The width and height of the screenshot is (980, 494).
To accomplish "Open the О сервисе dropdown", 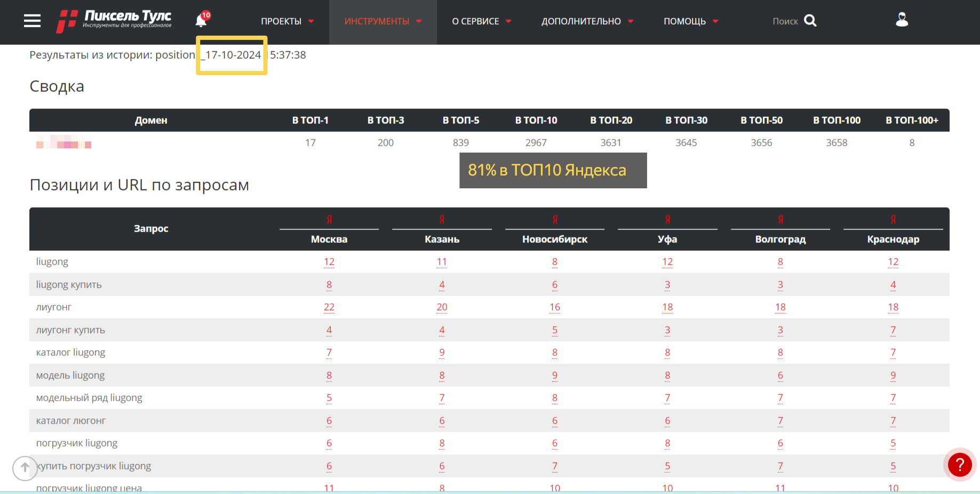I will [481, 21].
